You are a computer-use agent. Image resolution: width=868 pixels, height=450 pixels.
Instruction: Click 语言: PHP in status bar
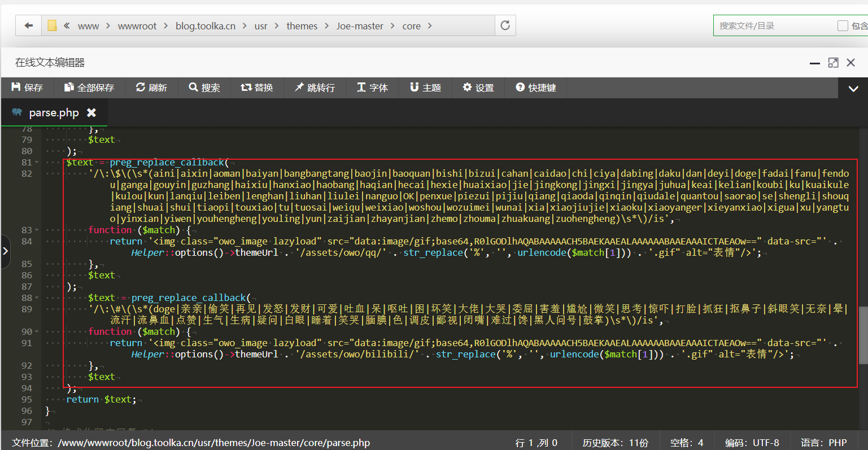tap(823, 443)
